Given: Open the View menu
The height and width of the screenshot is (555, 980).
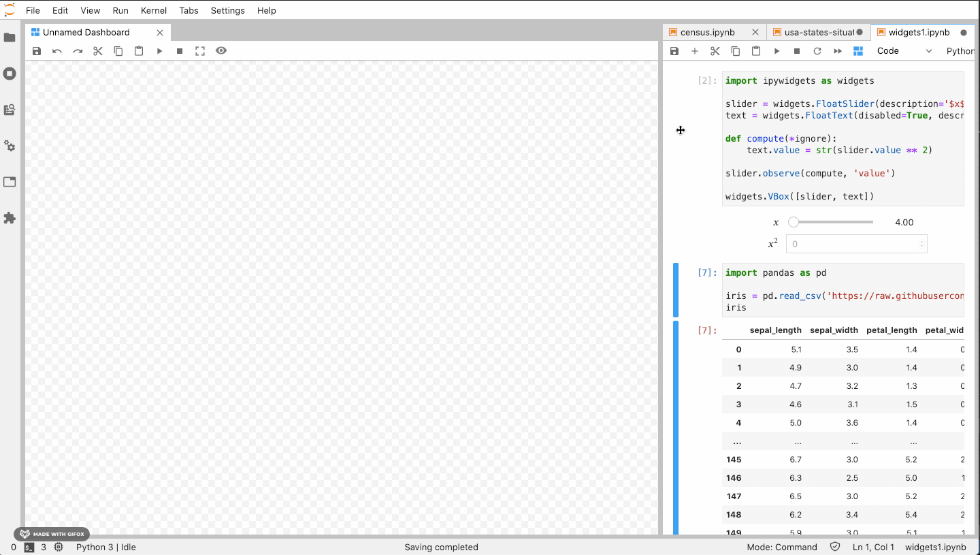Looking at the screenshot, I should [90, 10].
